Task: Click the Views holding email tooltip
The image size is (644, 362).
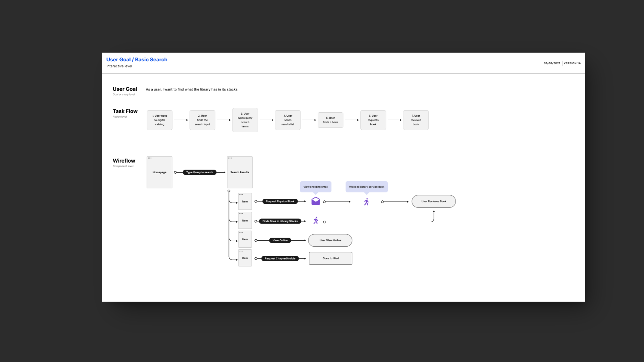Action: coord(315,187)
